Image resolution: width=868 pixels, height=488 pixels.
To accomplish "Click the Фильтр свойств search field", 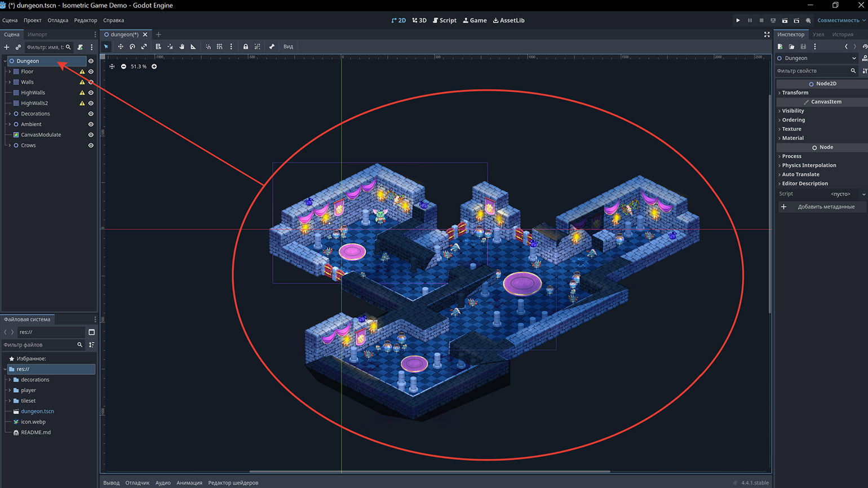I will 812,71.
